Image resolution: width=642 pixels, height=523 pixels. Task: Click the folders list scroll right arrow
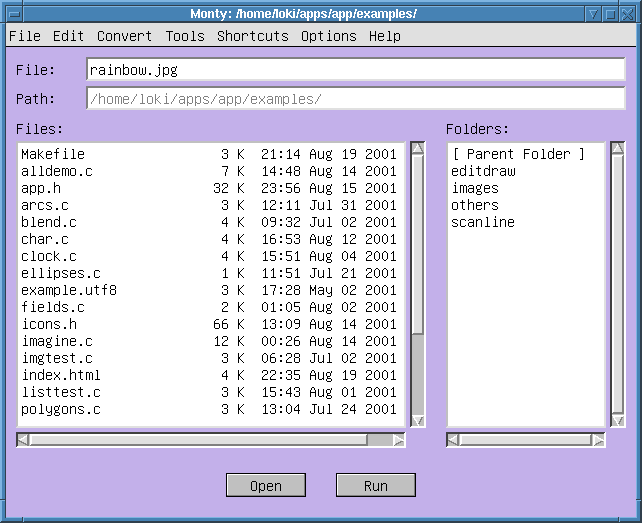(598, 440)
